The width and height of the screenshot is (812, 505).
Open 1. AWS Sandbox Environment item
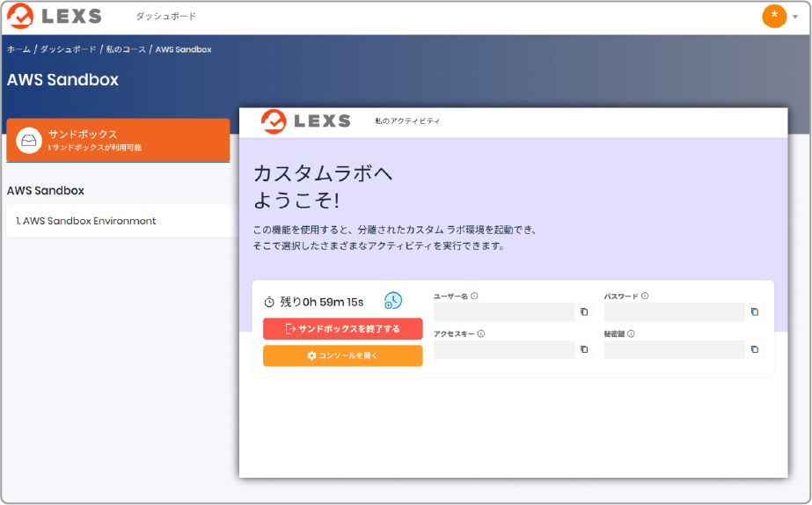point(122,221)
